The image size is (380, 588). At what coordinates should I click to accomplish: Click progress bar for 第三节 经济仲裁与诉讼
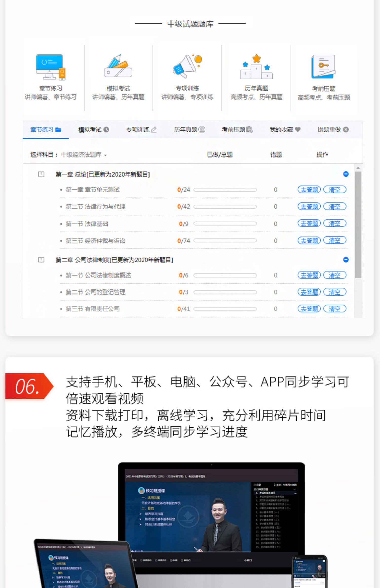click(225, 241)
